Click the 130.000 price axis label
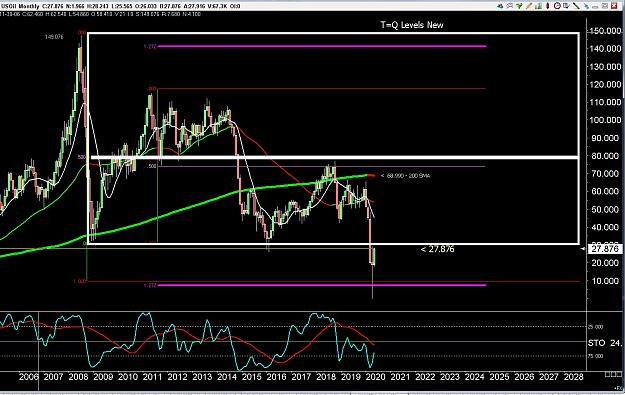The width and height of the screenshot is (625, 395). (x=605, y=67)
